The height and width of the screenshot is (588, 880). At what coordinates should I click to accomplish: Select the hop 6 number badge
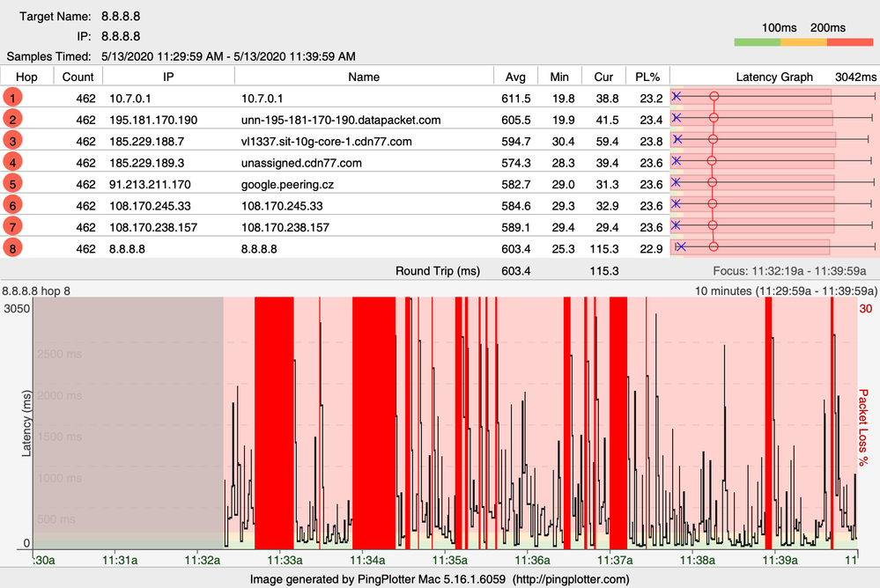12,205
